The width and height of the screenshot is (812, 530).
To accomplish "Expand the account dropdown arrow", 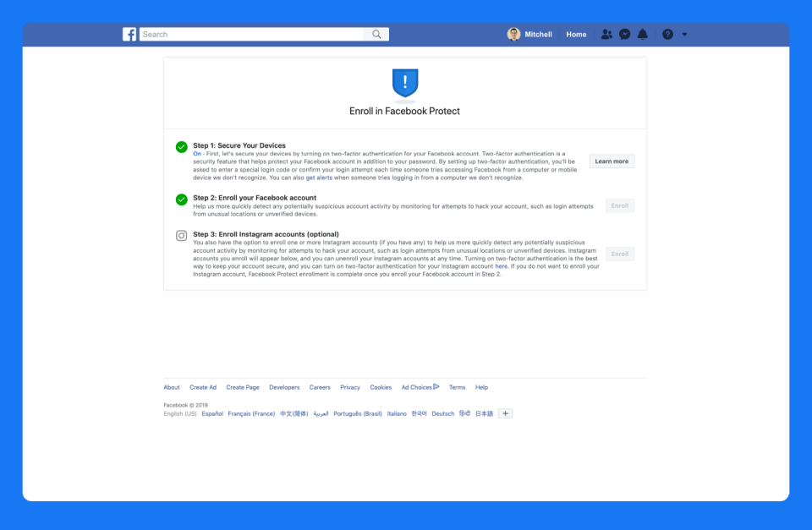I will 684,35.
